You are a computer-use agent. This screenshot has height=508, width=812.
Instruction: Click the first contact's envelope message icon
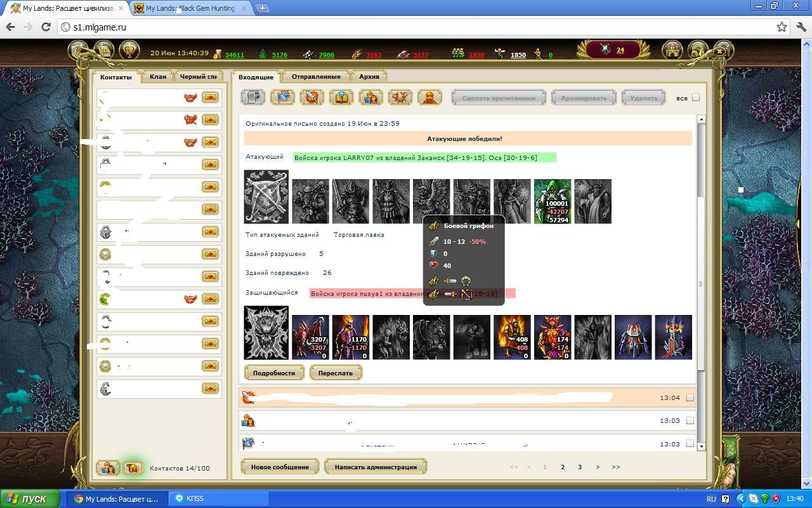click(x=210, y=98)
